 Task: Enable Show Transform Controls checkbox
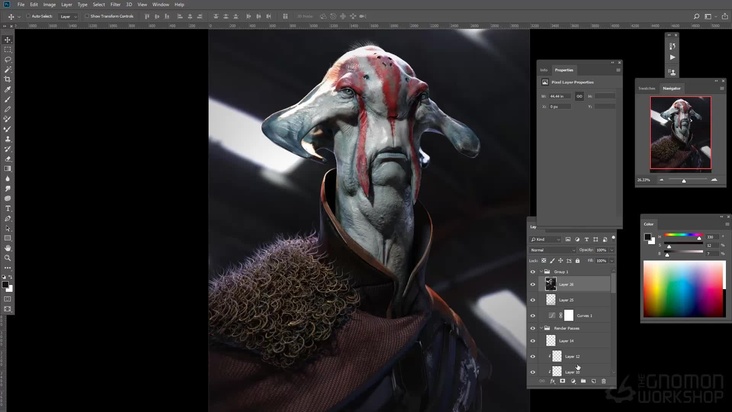click(x=87, y=16)
